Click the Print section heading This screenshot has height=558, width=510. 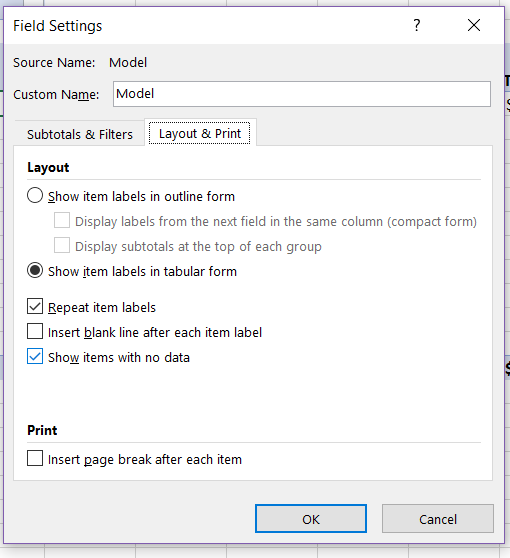pos(42,430)
